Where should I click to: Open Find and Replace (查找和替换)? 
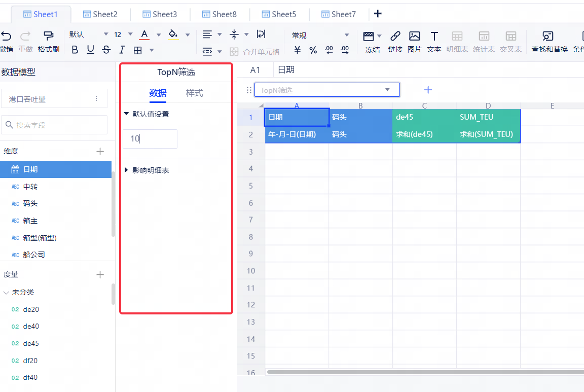[548, 36]
